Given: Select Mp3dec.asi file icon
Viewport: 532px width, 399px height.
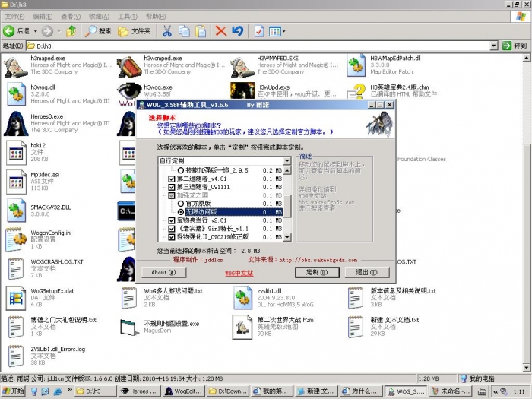Looking at the screenshot, I should coord(16,182).
